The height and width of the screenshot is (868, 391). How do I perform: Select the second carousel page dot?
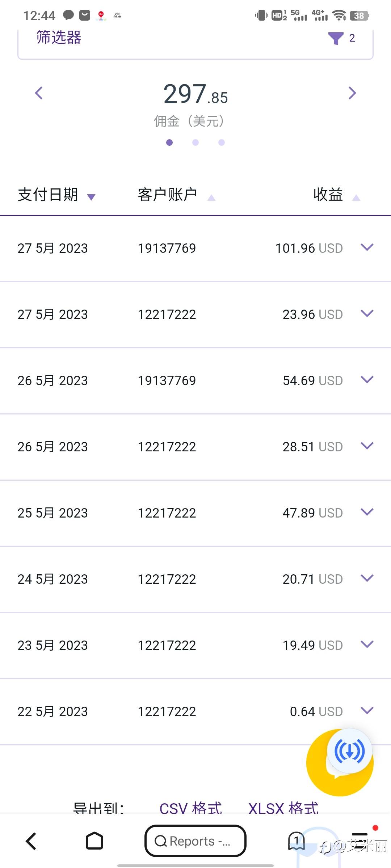pos(195,142)
